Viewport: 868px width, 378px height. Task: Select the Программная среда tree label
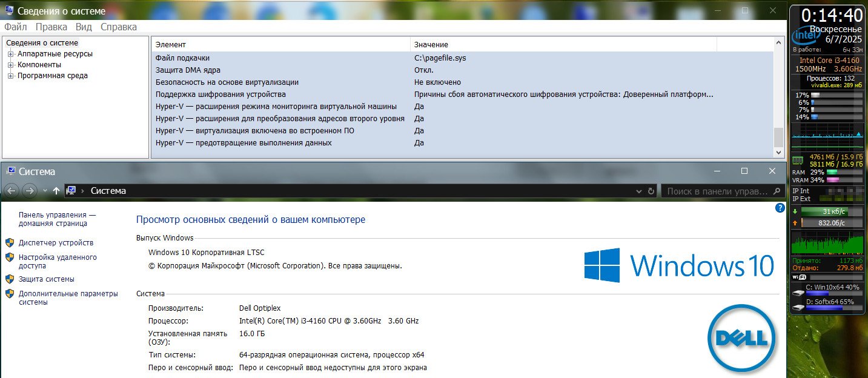[x=53, y=76]
